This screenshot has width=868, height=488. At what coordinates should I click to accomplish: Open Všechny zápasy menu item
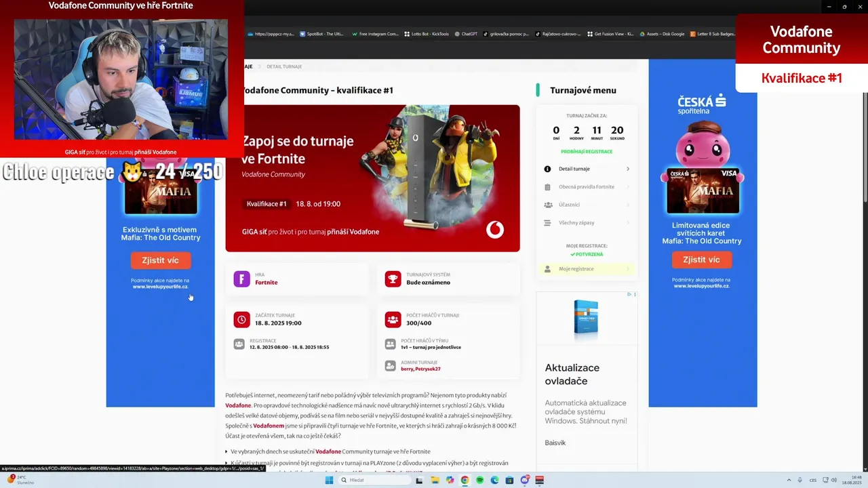[587, 222]
